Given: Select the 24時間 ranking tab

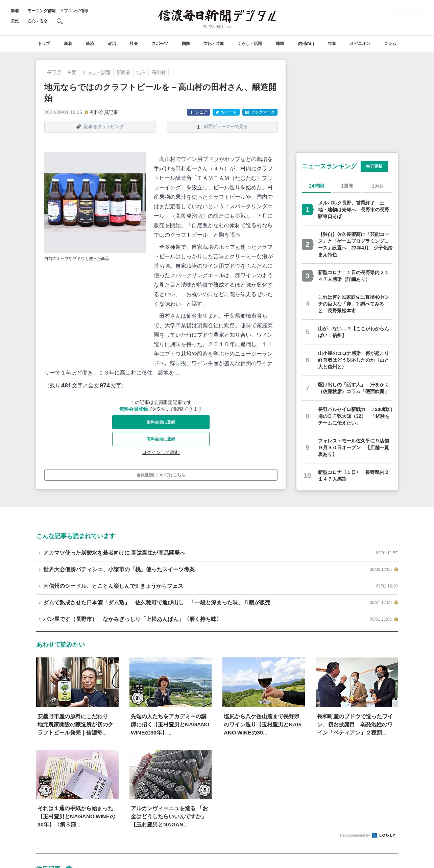Looking at the screenshot, I should (x=316, y=186).
